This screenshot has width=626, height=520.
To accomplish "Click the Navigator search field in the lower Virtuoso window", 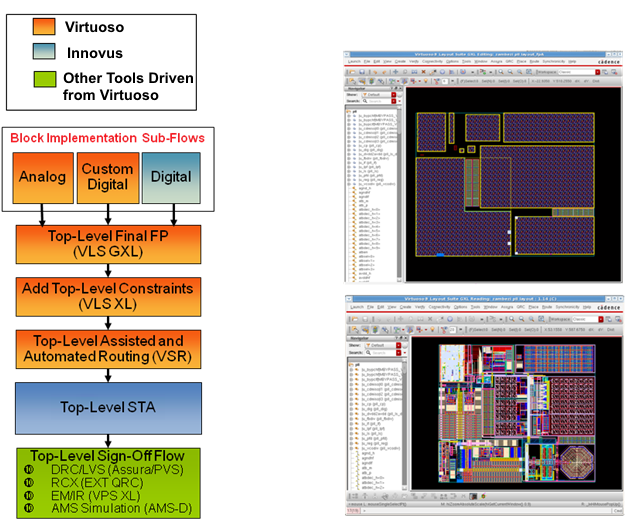I will [382, 353].
